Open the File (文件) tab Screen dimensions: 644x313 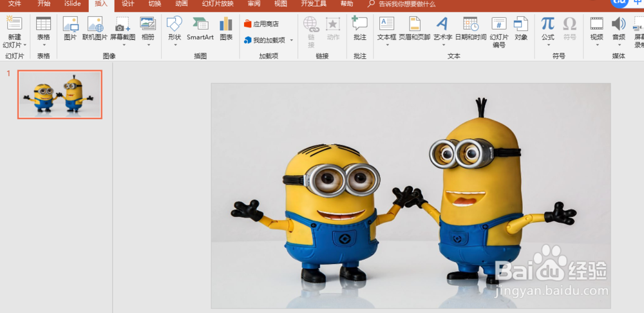(x=15, y=4)
